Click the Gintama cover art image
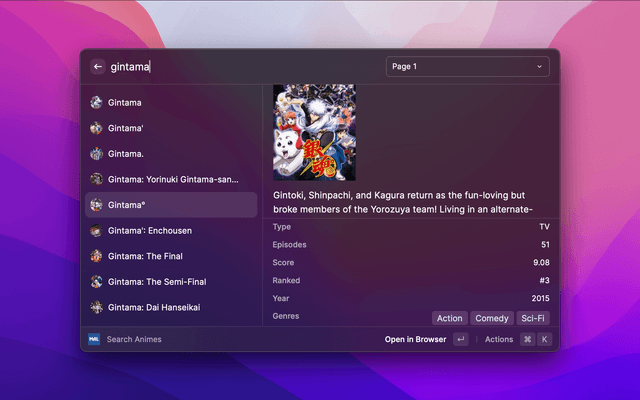The width and height of the screenshot is (640, 400). coord(314,132)
